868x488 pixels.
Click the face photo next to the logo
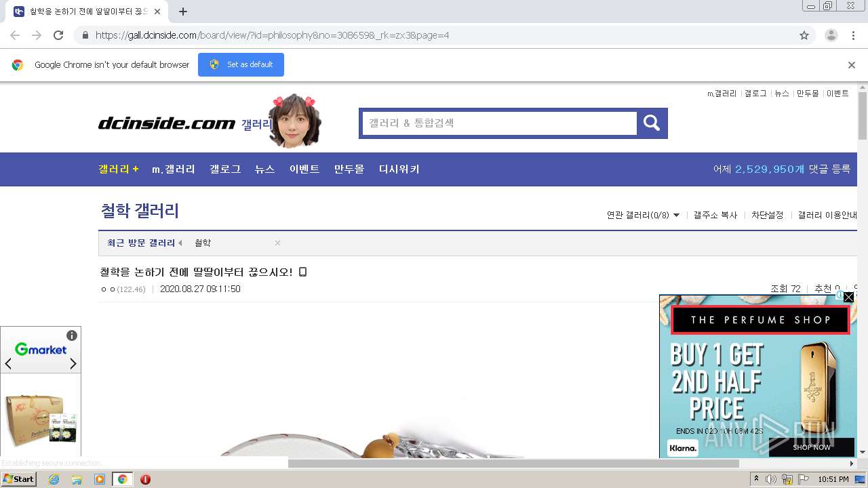(295, 121)
